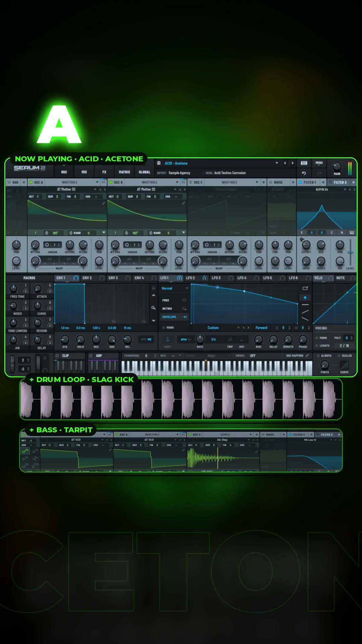Click the envelope zoom magnifier icon
Viewport: 362px width, 644px height.
click(154, 308)
